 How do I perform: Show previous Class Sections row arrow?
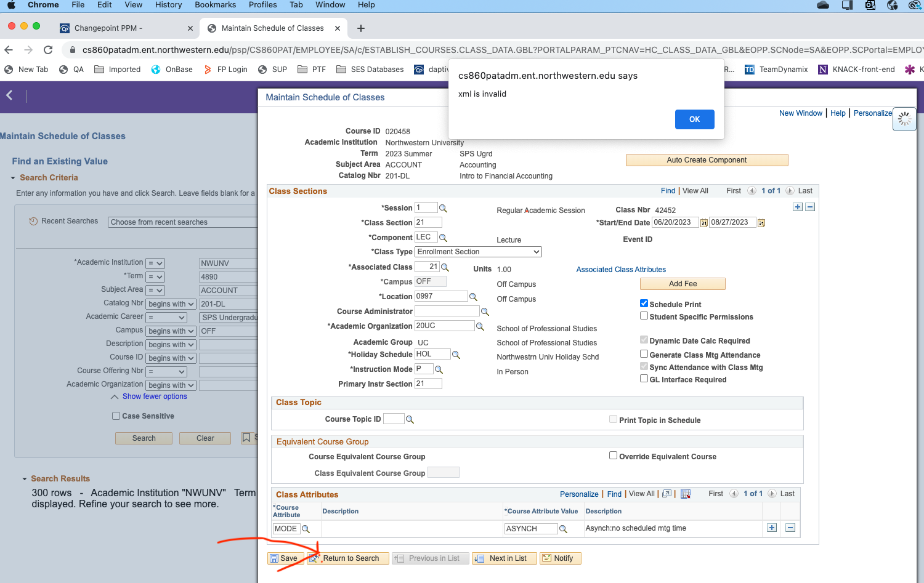pos(752,191)
